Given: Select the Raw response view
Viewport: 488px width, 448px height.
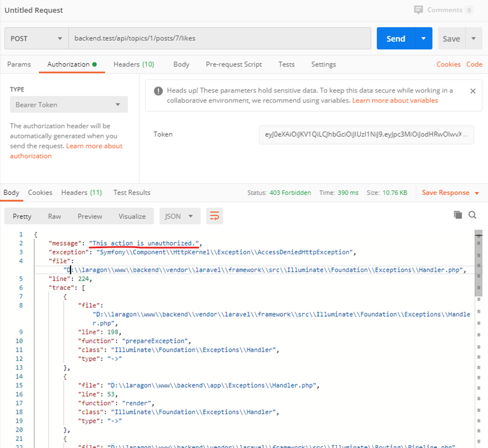Looking at the screenshot, I should pyautogui.click(x=54, y=216).
